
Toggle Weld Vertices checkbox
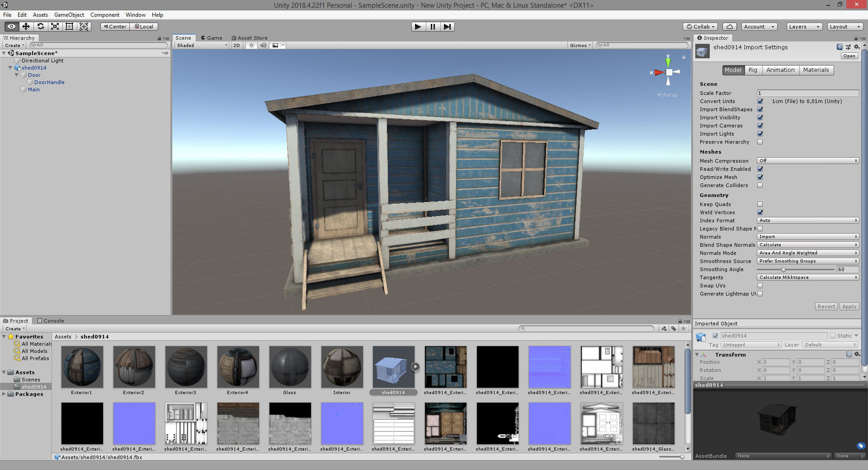coord(760,212)
